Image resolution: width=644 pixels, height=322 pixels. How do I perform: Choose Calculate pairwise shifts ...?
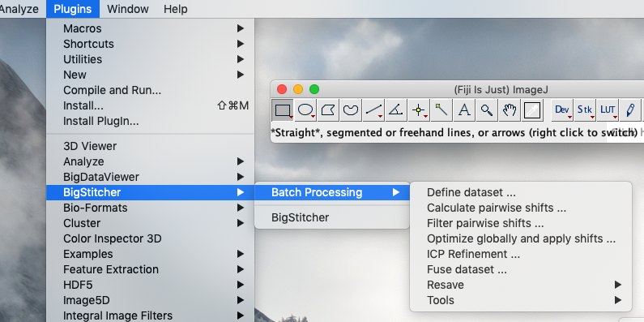tap(521, 208)
